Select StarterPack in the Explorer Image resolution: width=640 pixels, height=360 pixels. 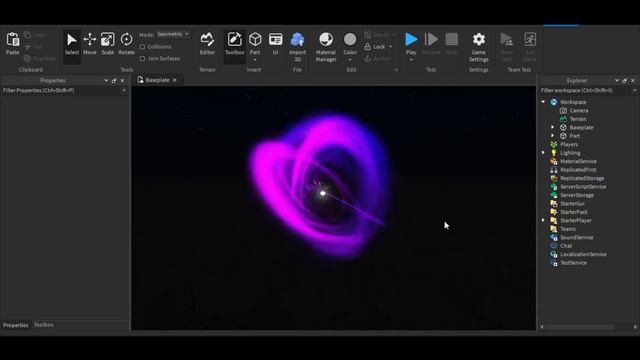tap(574, 212)
